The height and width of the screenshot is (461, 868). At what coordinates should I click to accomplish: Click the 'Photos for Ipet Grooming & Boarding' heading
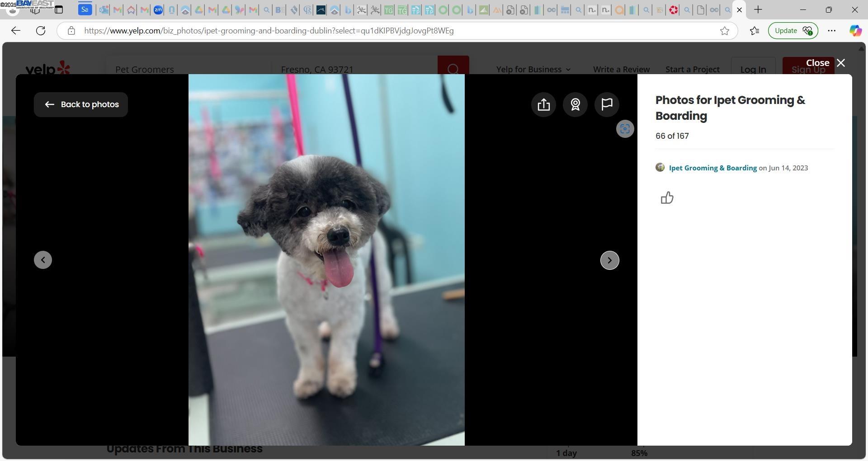(x=730, y=108)
